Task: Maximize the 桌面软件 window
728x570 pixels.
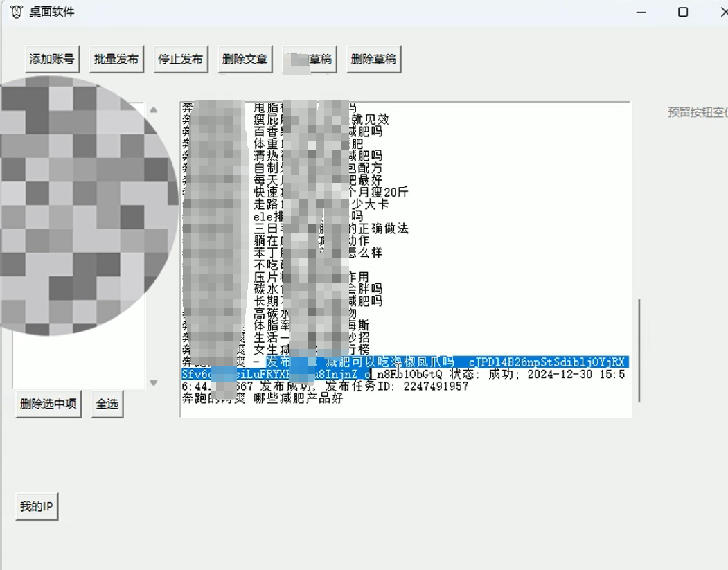Action: 683,12
